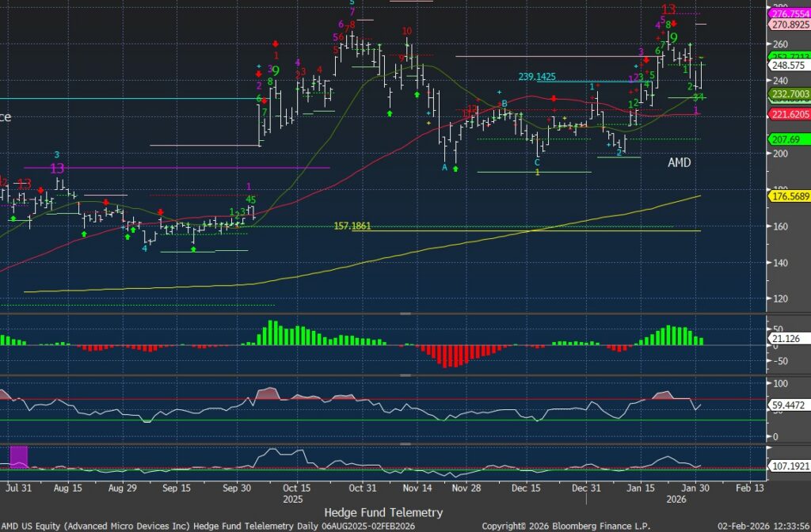Select the red 10 marker near Nov 14
811x532 pixels.
point(406,32)
